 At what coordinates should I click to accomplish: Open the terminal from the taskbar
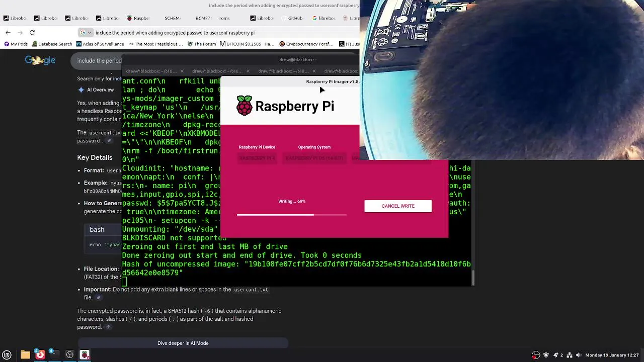[x=55, y=355]
